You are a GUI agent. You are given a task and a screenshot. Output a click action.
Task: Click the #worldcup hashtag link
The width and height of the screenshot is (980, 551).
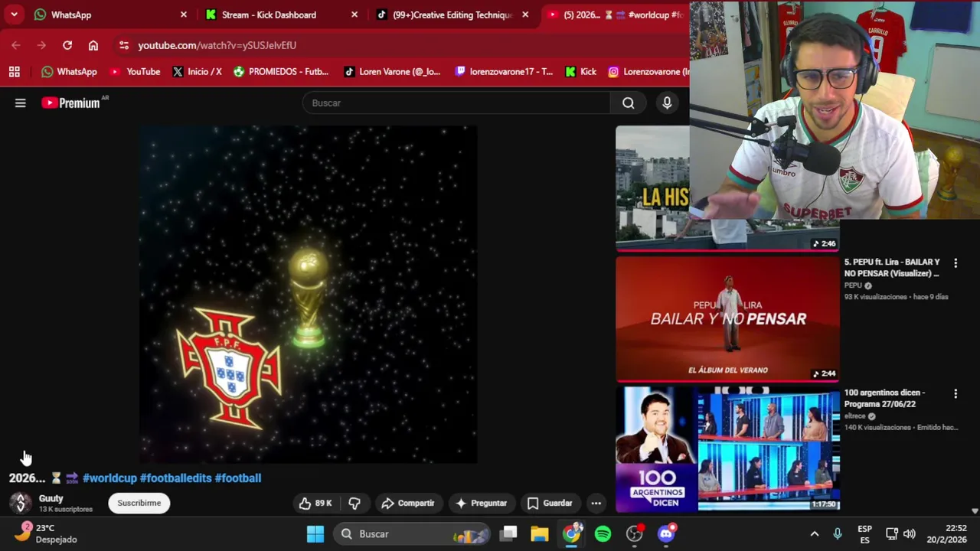(x=109, y=478)
